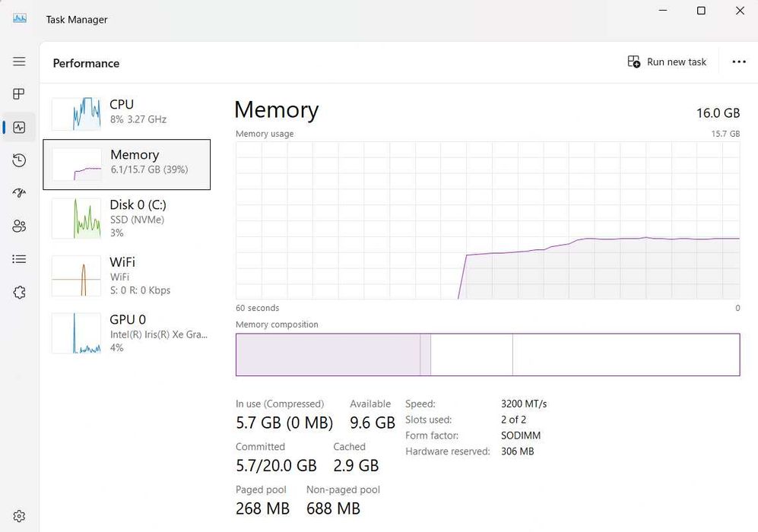The width and height of the screenshot is (758, 532).
Task: Click the Task Manager title bar icon
Action: 20,18
